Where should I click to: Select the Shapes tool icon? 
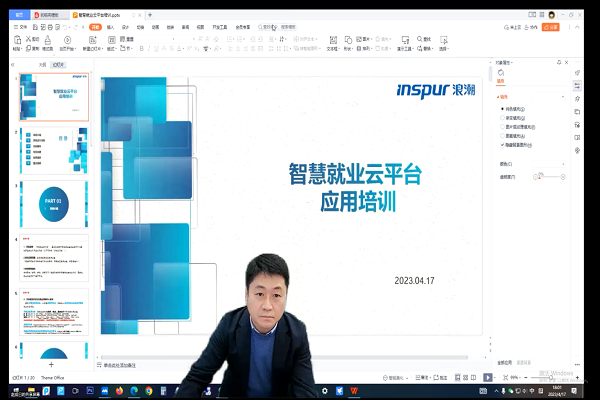349,42
